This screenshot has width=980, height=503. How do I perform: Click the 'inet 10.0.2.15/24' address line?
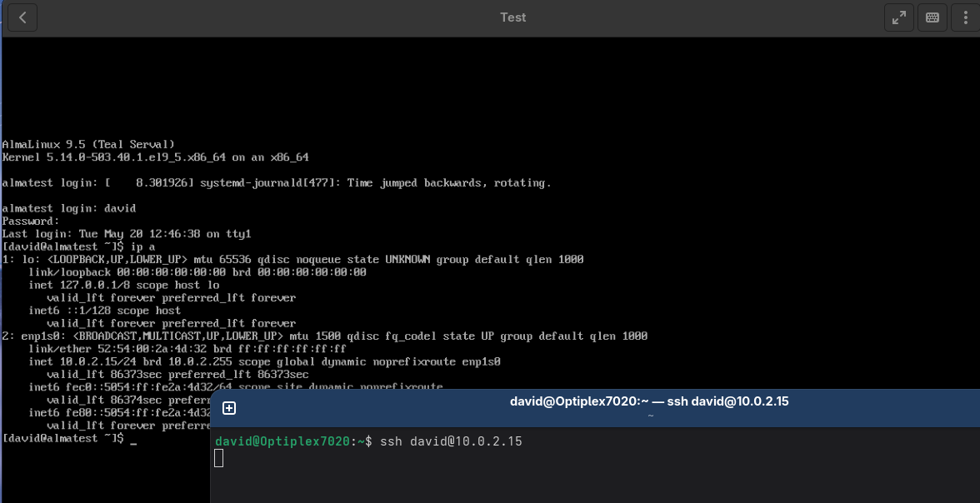pos(264,361)
